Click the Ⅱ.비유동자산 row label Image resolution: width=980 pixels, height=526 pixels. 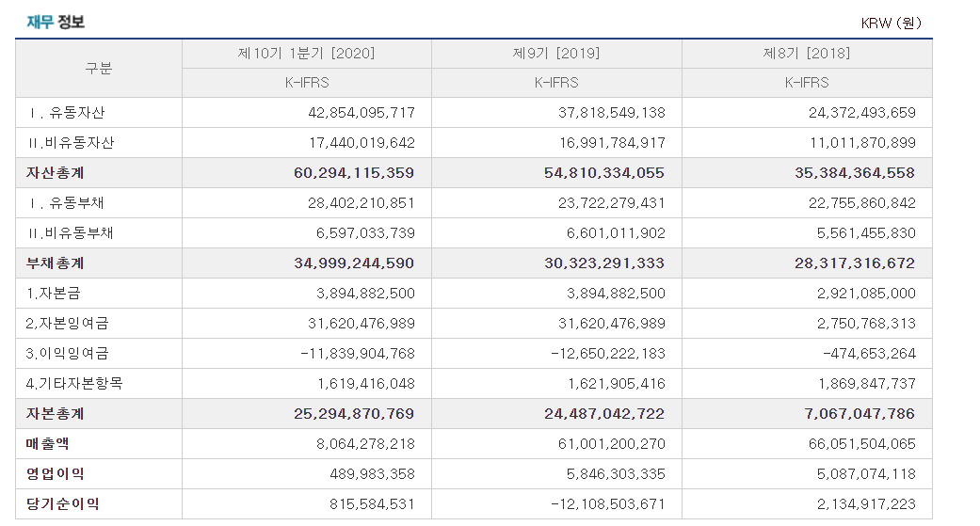pyautogui.click(x=71, y=143)
